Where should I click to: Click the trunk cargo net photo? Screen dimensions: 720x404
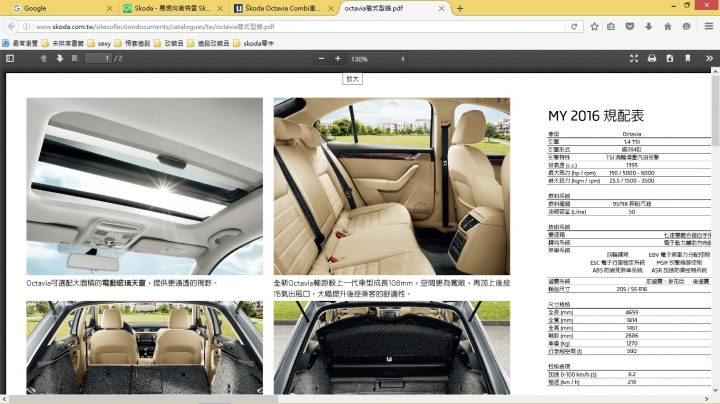pyautogui.click(x=392, y=348)
